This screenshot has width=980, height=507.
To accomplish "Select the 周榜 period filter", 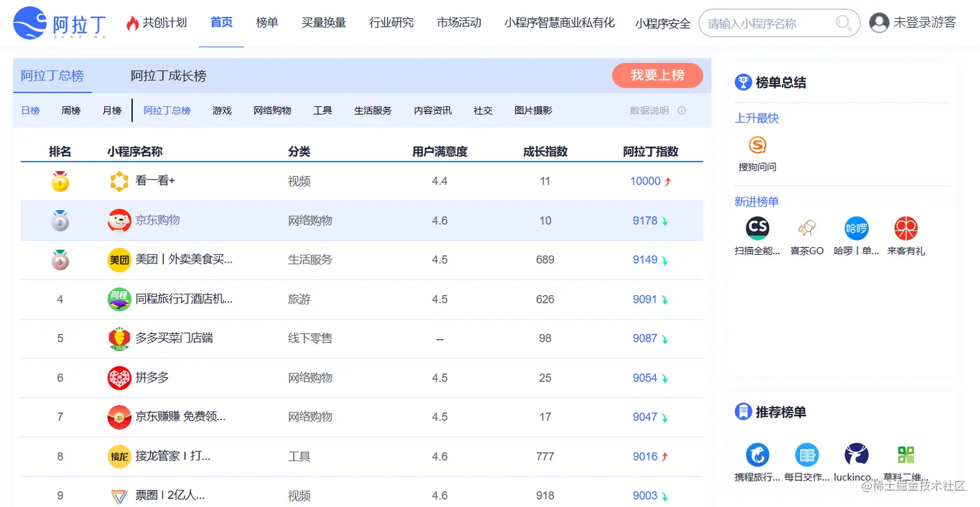I will coord(71,111).
